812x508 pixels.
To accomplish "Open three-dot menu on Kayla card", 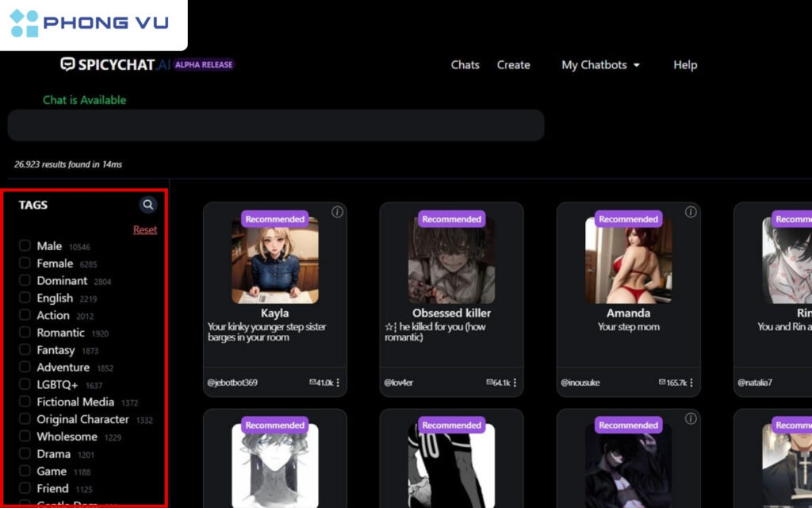I will pyautogui.click(x=338, y=383).
